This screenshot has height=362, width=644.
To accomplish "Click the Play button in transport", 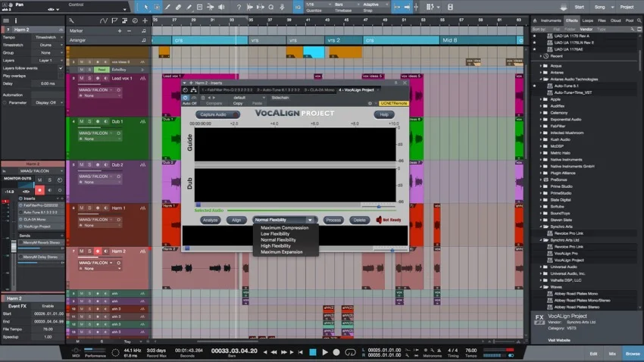I will [325, 352].
